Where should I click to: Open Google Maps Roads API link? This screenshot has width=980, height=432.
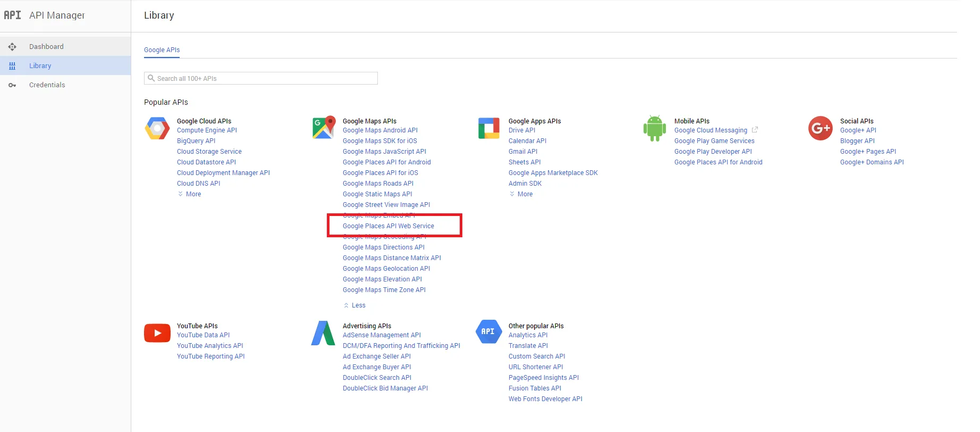click(x=378, y=184)
